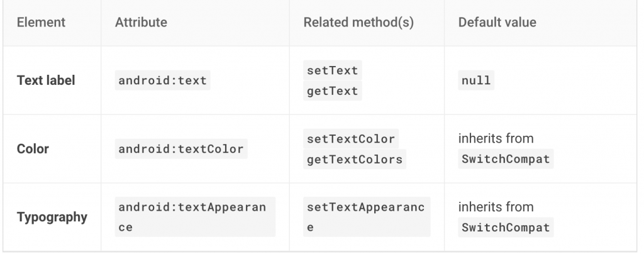Click "inherits from" text in Typography row
The width and height of the screenshot is (644, 254).
(x=496, y=207)
